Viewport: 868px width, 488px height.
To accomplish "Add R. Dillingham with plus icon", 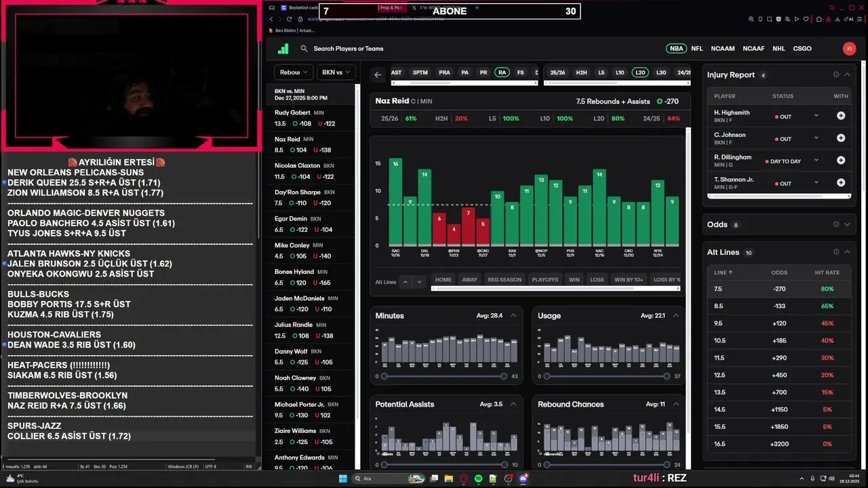I will [841, 161].
